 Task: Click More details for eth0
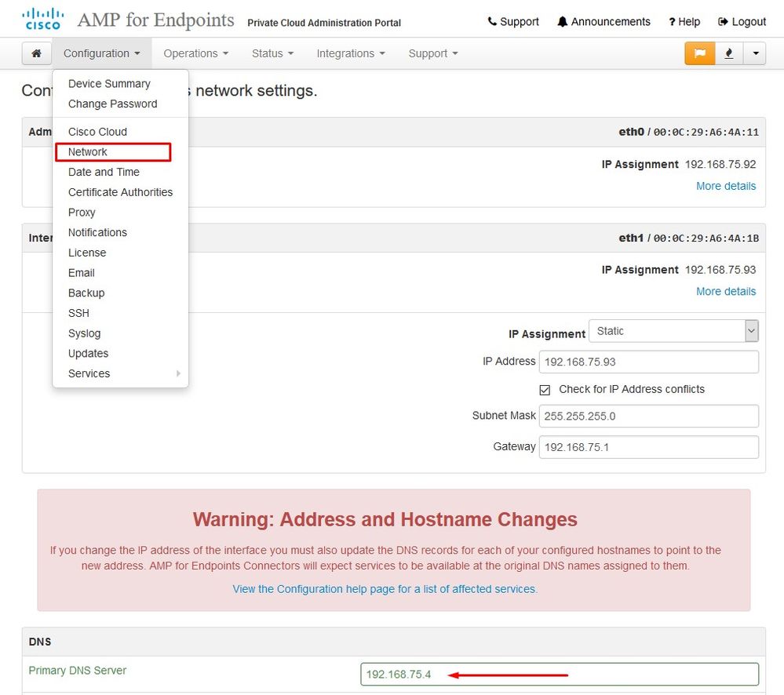(x=725, y=186)
